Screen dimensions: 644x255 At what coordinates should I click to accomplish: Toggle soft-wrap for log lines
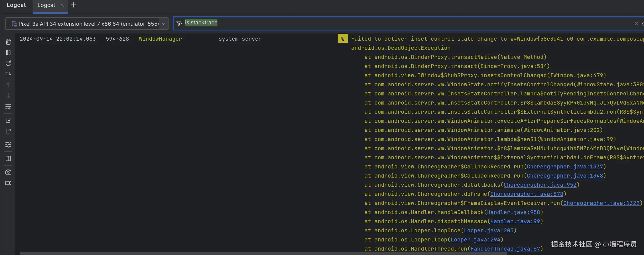coord(8,107)
